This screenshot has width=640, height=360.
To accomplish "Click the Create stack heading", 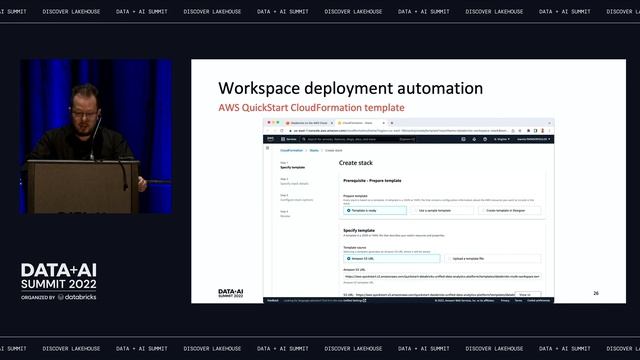I will point(356,163).
